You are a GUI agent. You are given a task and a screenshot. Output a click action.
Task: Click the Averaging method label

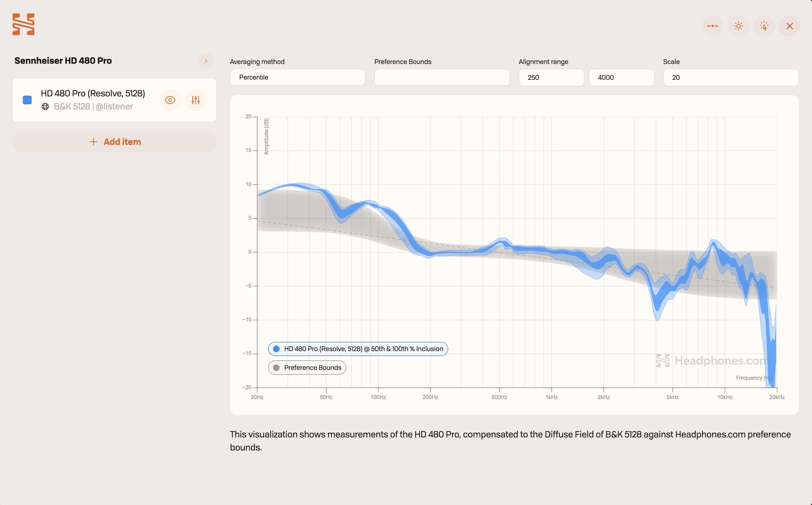[x=257, y=62]
